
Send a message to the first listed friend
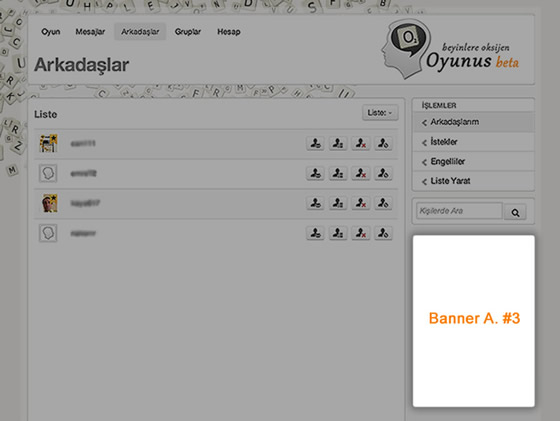[315, 144]
